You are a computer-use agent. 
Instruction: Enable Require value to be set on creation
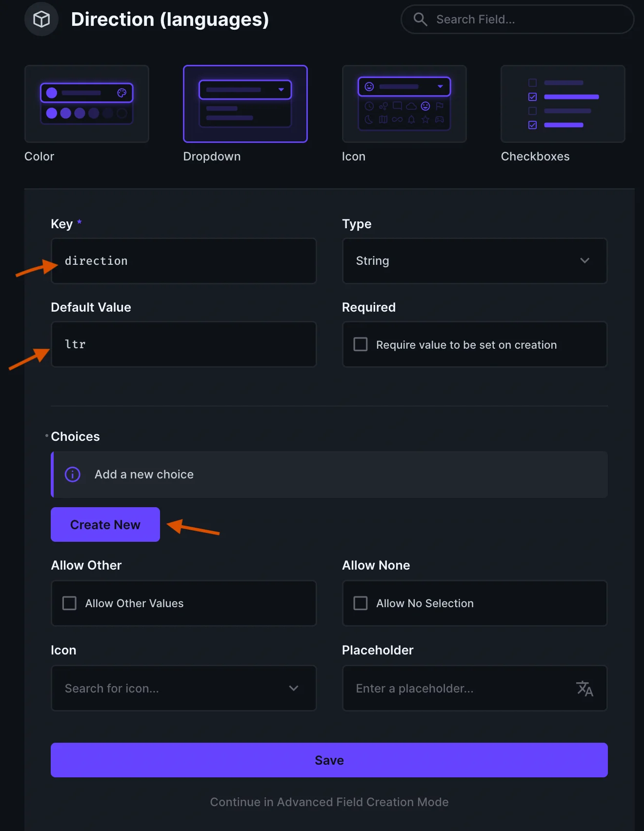coord(361,344)
